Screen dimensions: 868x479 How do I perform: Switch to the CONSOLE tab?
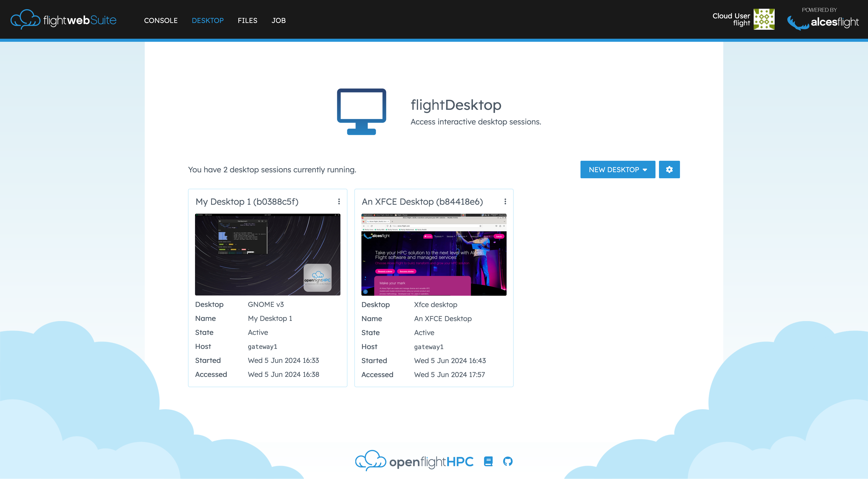[x=161, y=20]
